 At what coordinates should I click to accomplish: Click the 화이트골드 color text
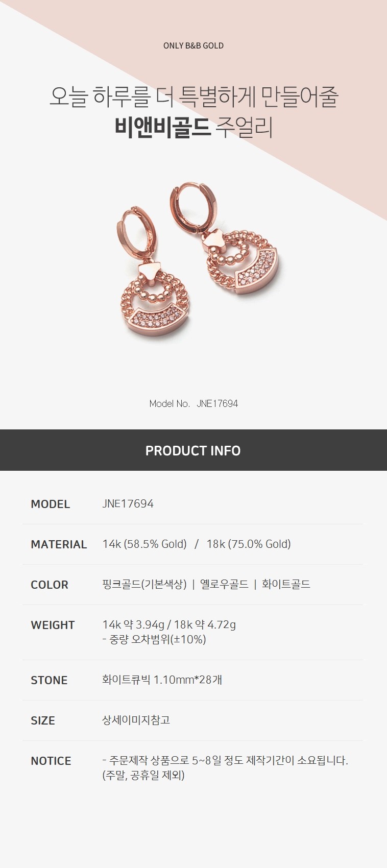[x=286, y=584]
